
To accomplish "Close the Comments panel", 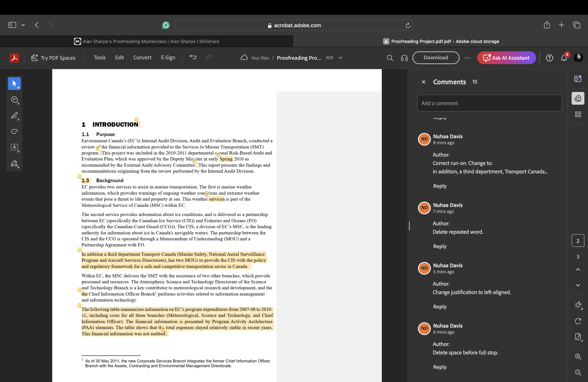I will pyautogui.click(x=423, y=82).
